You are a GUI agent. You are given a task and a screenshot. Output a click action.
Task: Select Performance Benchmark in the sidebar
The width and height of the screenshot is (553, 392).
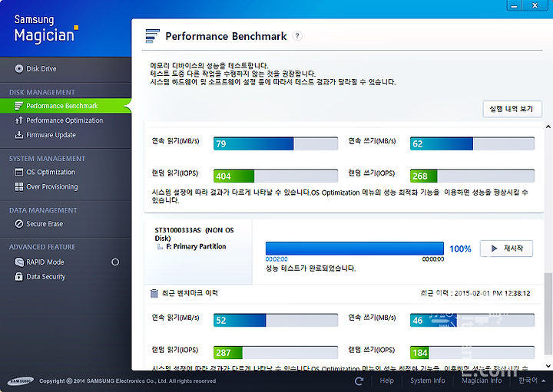[x=65, y=106]
